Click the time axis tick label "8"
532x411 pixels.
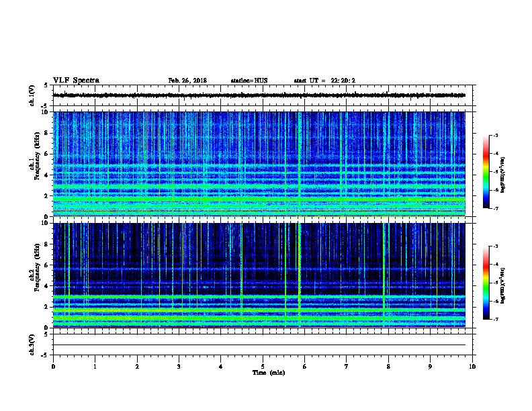[388, 366]
